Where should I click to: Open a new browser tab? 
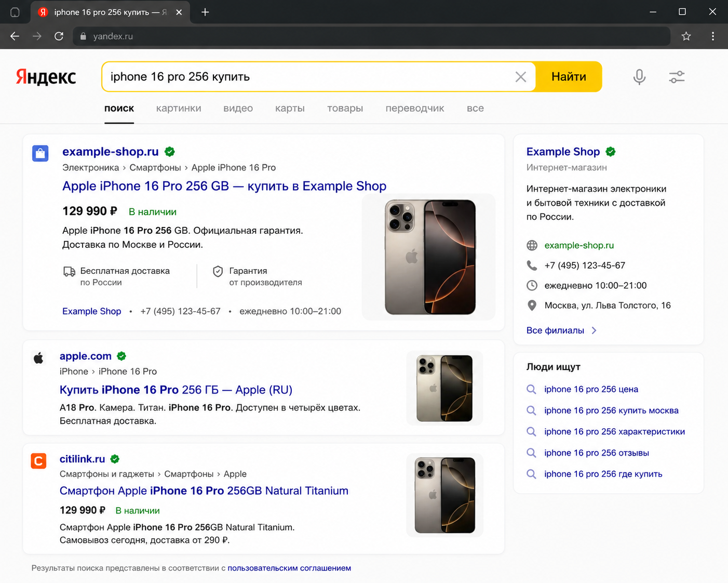[x=205, y=12]
